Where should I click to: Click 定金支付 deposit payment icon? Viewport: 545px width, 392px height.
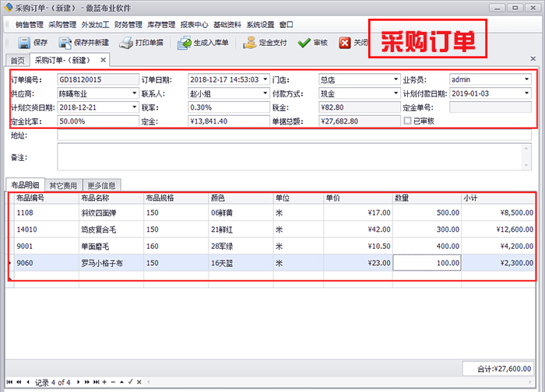point(249,43)
